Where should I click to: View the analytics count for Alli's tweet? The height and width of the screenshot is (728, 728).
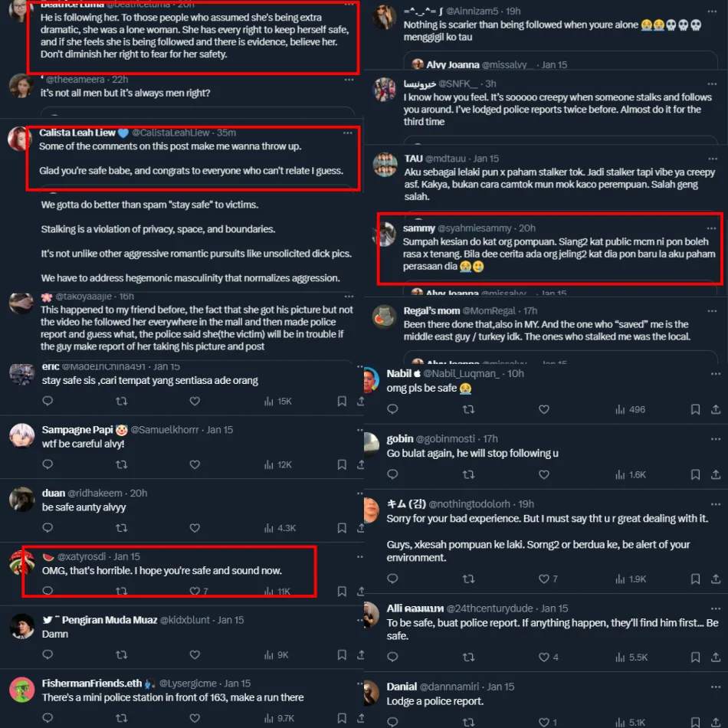coord(631,657)
